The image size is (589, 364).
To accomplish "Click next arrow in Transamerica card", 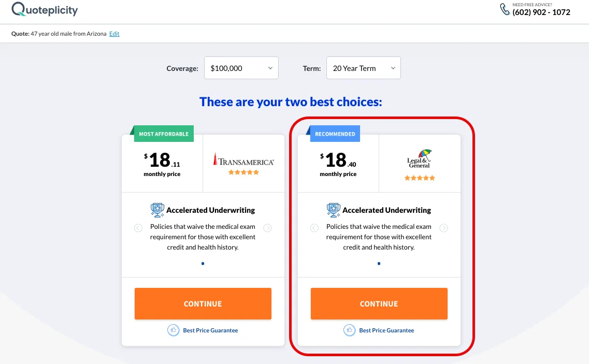I will click(x=267, y=228).
